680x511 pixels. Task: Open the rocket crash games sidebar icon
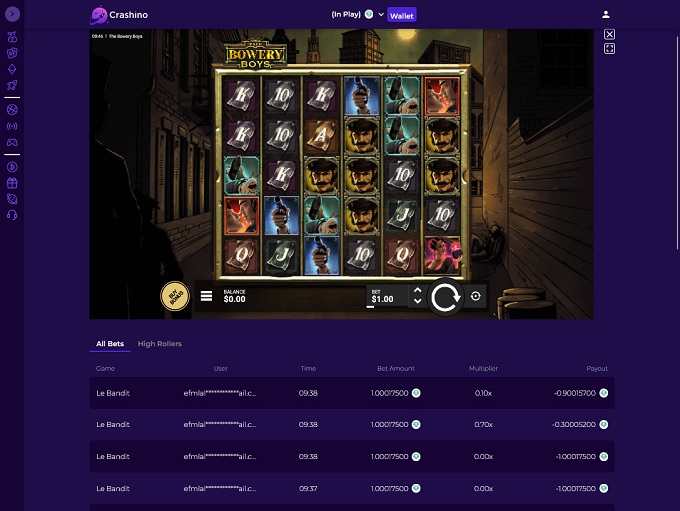[12, 85]
